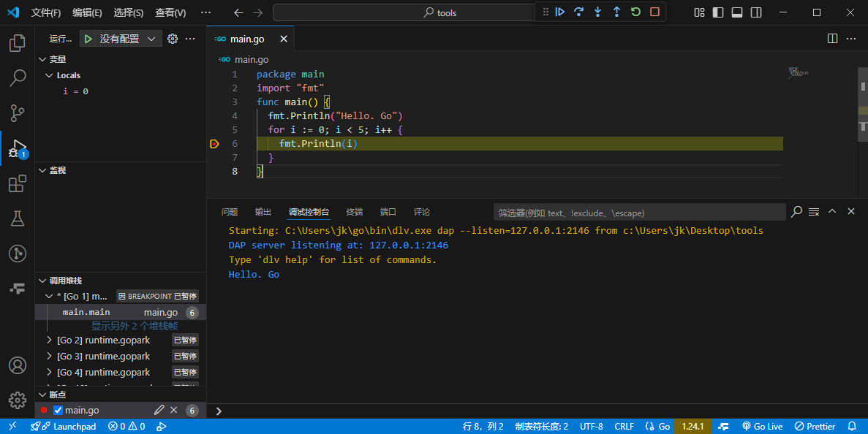Toggle the bottom panel layout button
The image size is (868, 434).
(x=737, y=12)
